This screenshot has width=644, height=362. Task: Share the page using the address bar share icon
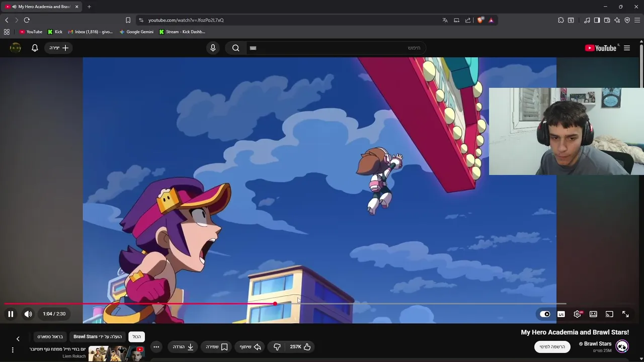tap(468, 20)
